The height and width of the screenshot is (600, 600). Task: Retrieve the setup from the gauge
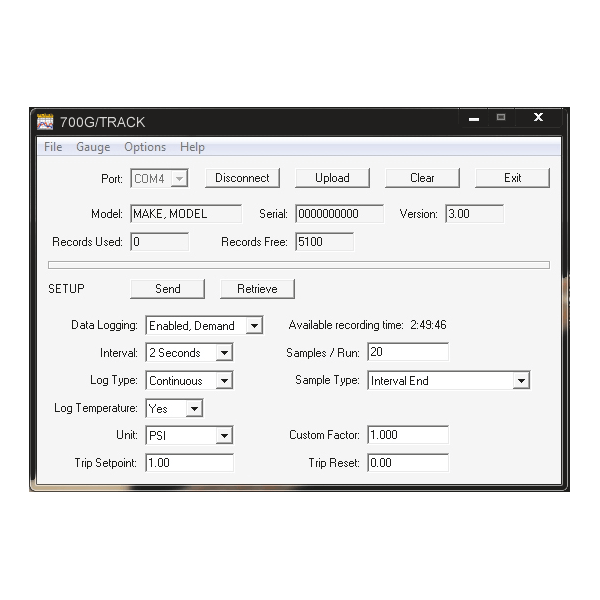pos(257,289)
